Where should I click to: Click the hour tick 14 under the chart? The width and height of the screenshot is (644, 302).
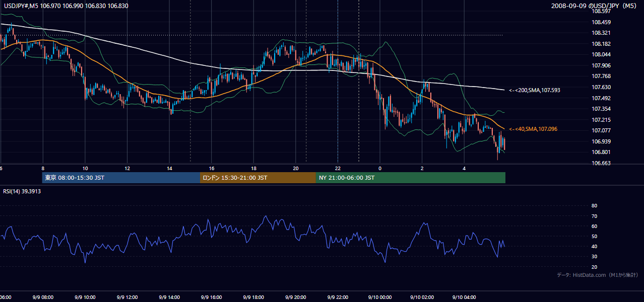point(169,169)
